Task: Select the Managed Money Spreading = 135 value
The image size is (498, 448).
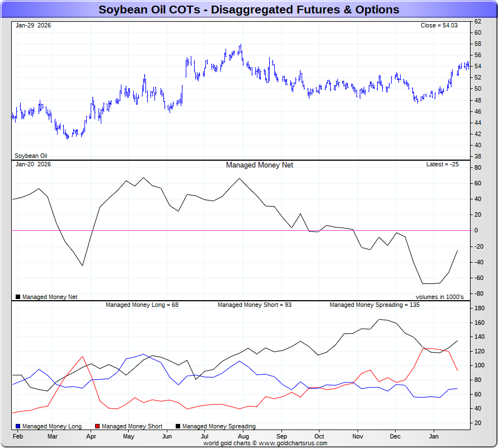Action: tap(374, 305)
